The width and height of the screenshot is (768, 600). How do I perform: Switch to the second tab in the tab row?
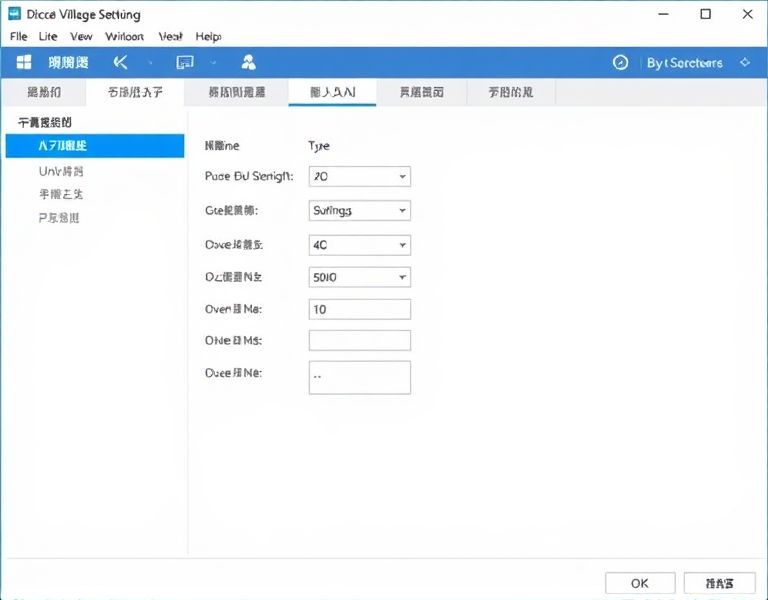[135, 92]
